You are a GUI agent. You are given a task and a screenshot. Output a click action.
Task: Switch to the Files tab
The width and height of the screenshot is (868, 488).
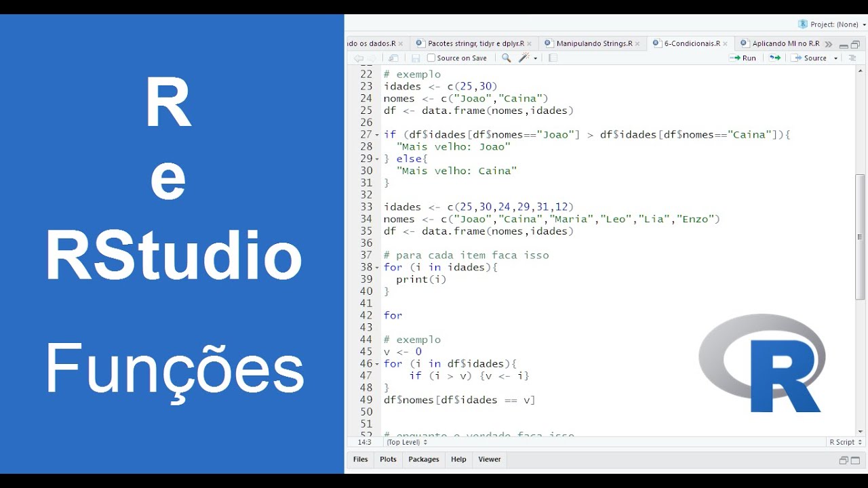360,460
